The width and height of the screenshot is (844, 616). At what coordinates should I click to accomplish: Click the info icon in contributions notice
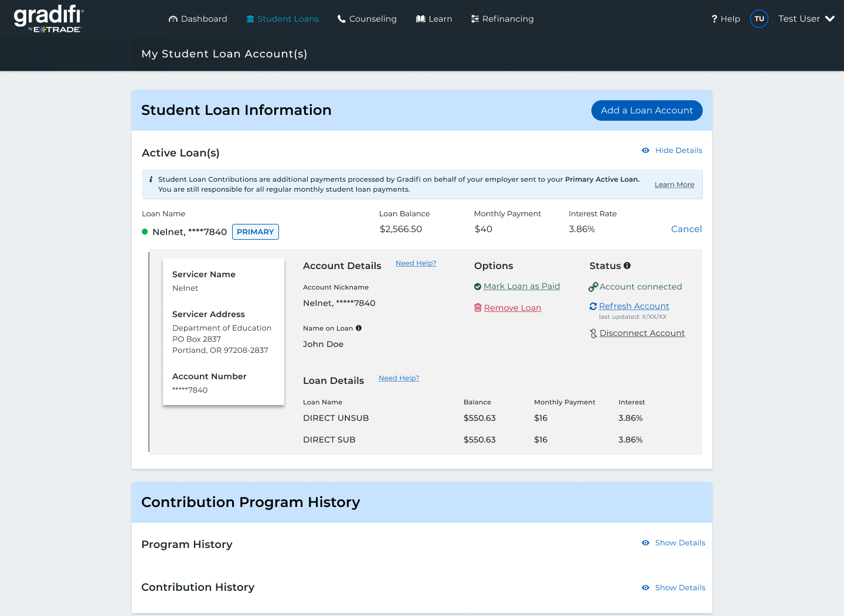click(x=151, y=179)
